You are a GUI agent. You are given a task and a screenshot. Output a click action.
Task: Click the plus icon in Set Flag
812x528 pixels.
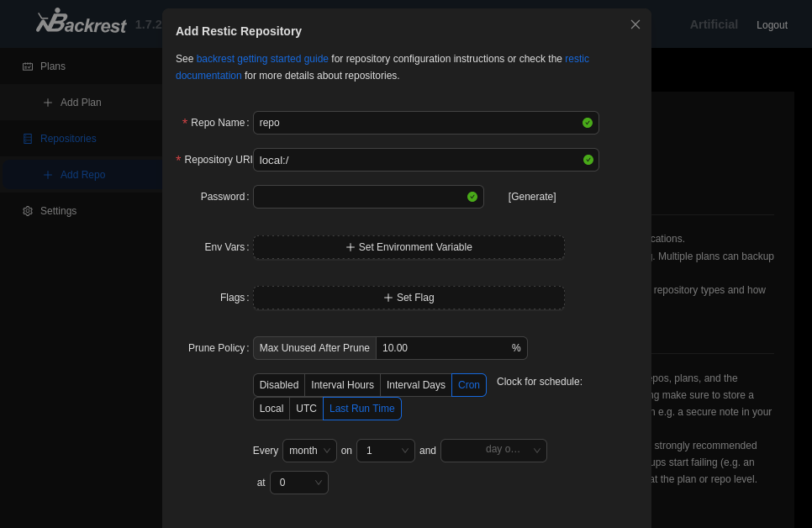pos(388,298)
